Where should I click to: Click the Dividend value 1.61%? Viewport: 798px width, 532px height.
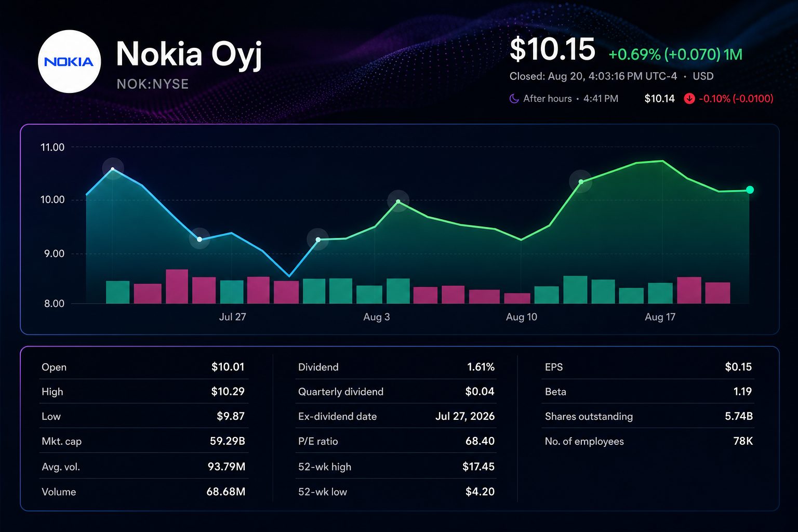[x=481, y=367]
